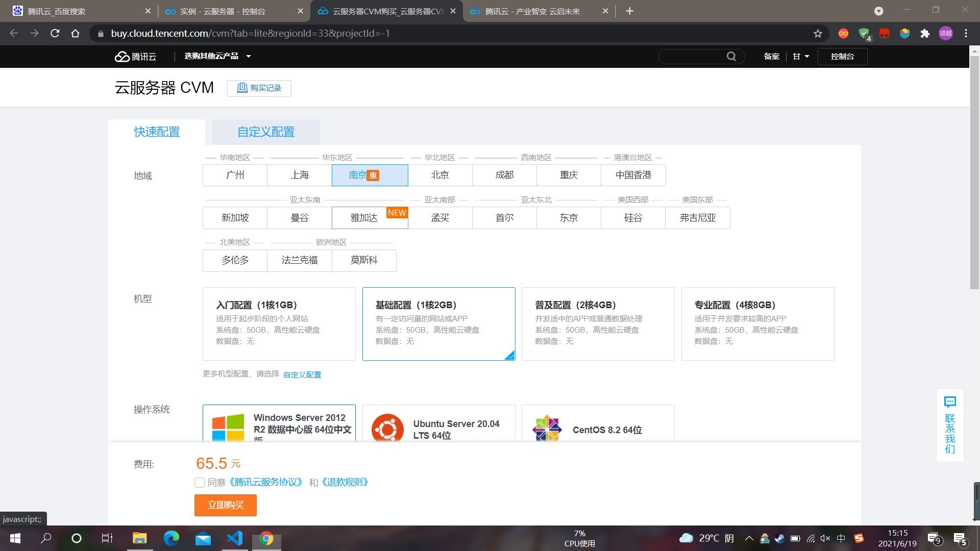Click the Chrome profile avatar
The image size is (980, 551).
point(946,34)
